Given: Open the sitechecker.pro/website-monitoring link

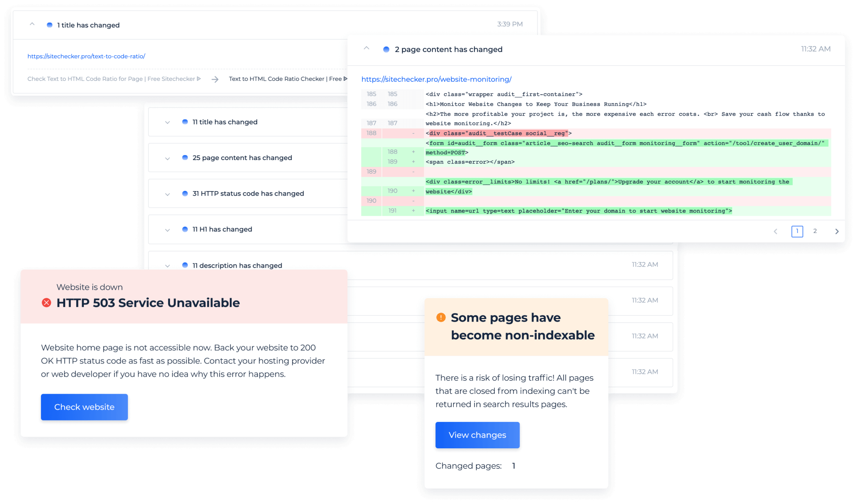Looking at the screenshot, I should point(436,79).
